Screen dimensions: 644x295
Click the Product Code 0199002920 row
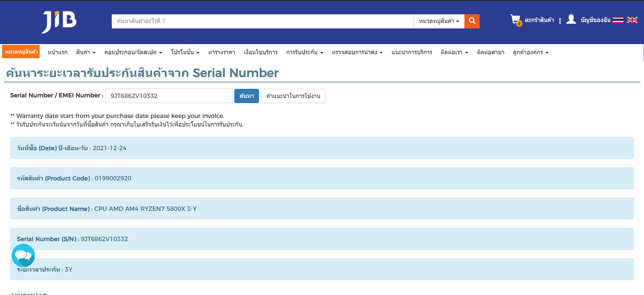coord(322,178)
